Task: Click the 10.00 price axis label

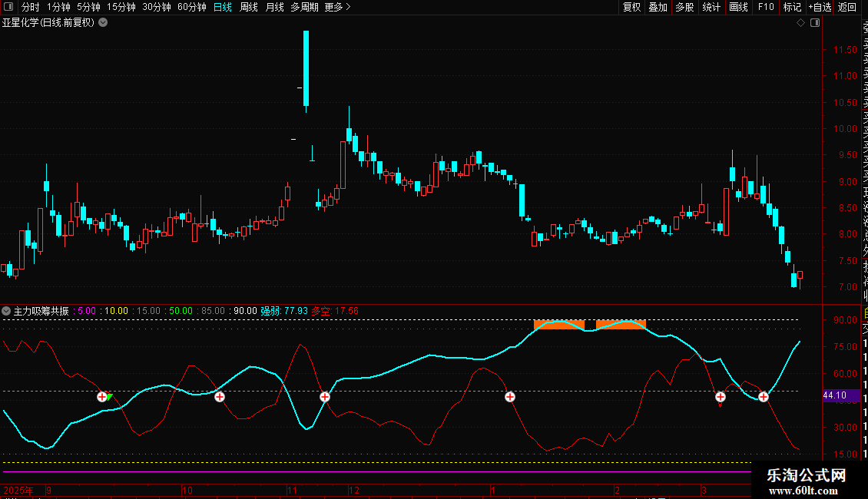Action: pos(845,129)
